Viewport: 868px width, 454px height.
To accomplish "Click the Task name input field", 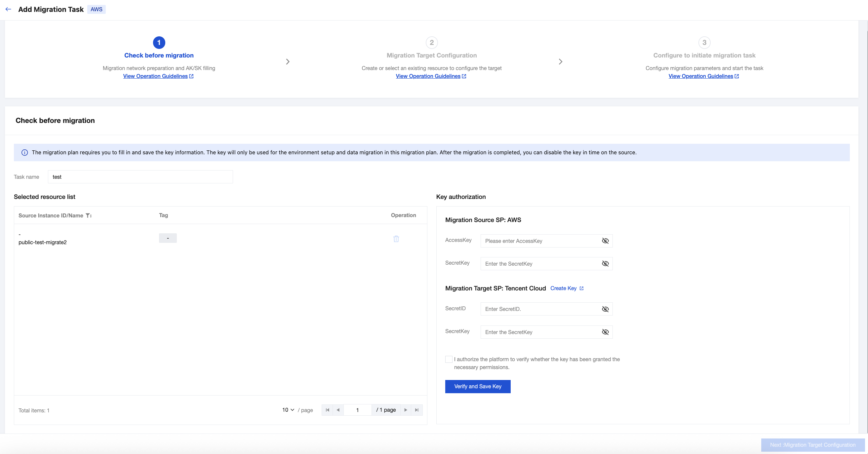I will tap(140, 177).
